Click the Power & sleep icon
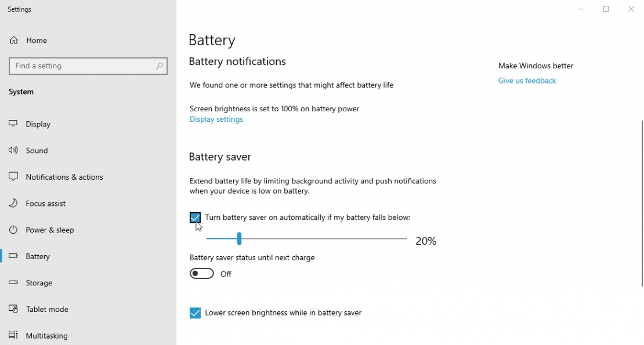 pos(13,230)
